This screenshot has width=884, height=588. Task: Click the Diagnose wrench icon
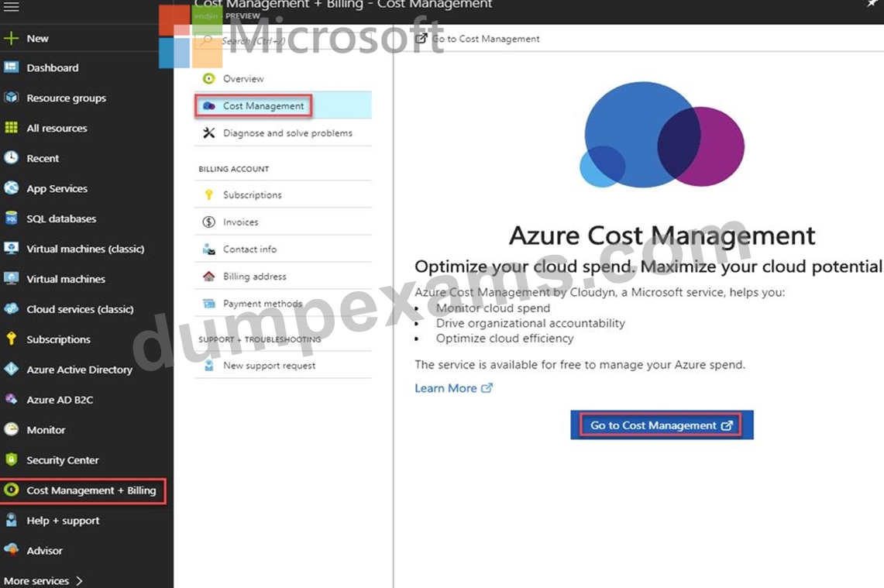click(208, 133)
